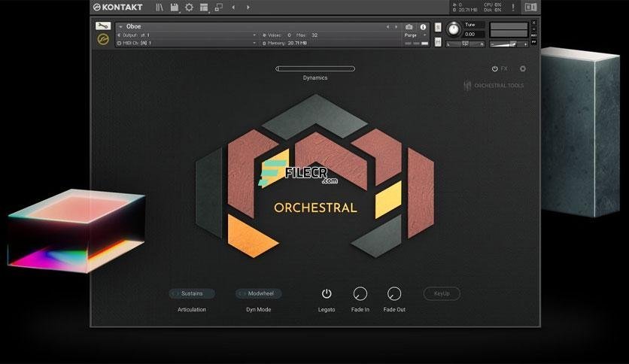Open instrument edit mode with wrench icon
The image size is (629, 364).
(103, 26)
